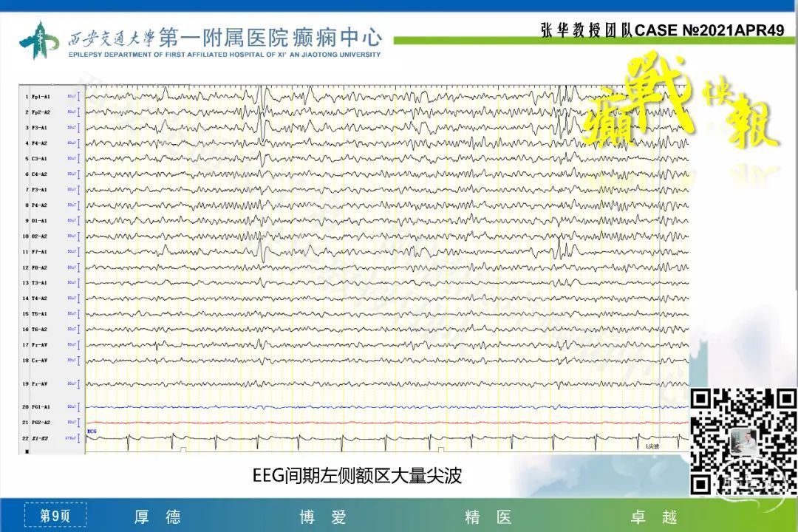The width and height of the screenshot is (798, 532).
Task: Click the 卓越 footer text
Action: (x=653, y=517)
